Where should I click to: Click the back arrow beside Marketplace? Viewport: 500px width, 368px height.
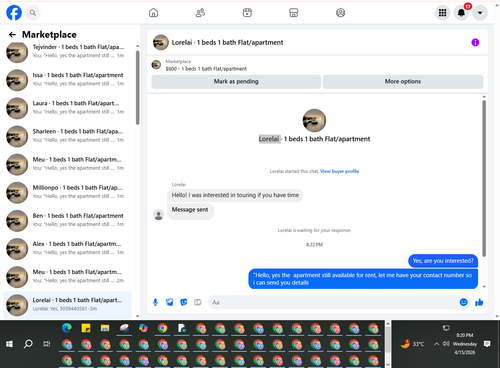[12, 34]
